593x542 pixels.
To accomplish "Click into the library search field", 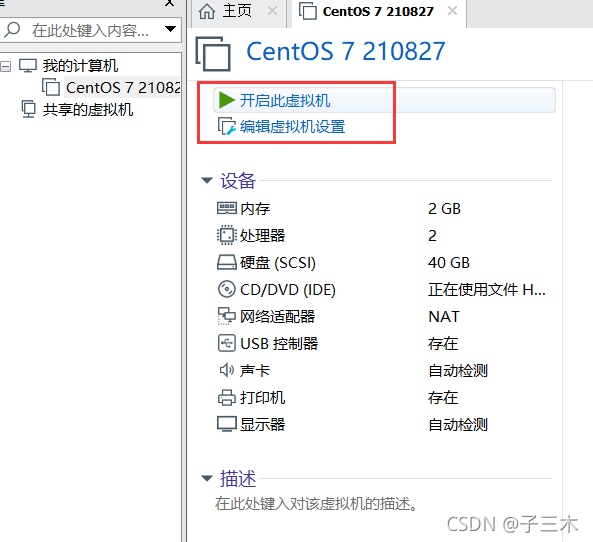I will click(90, 30).
